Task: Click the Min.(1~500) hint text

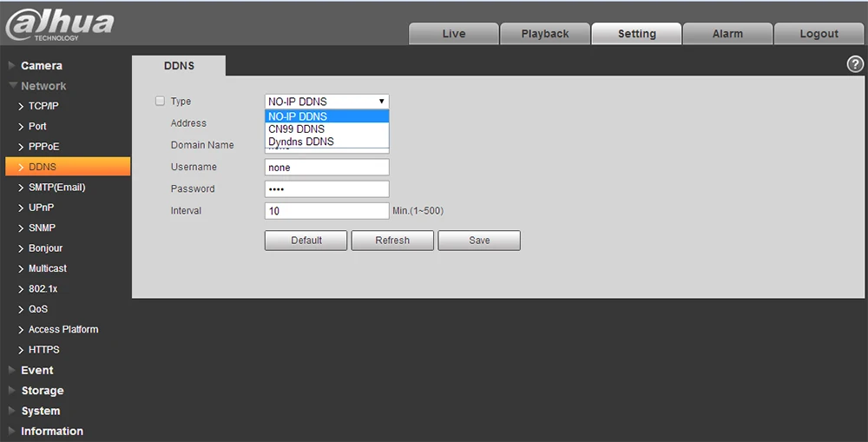Action: pyautogui.click(x=418, y=210)
